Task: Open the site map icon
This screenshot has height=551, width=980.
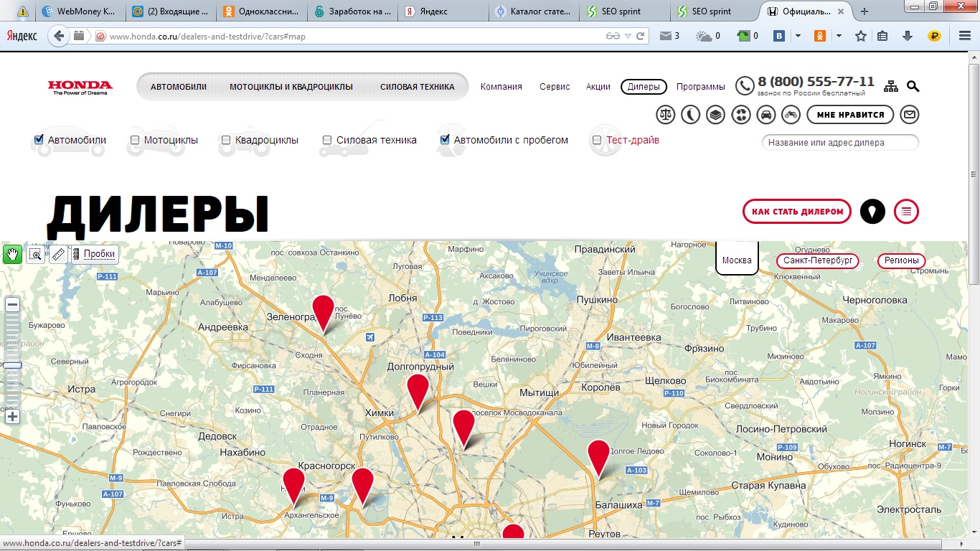Action: pyautogui.click(x=891, y=86)
